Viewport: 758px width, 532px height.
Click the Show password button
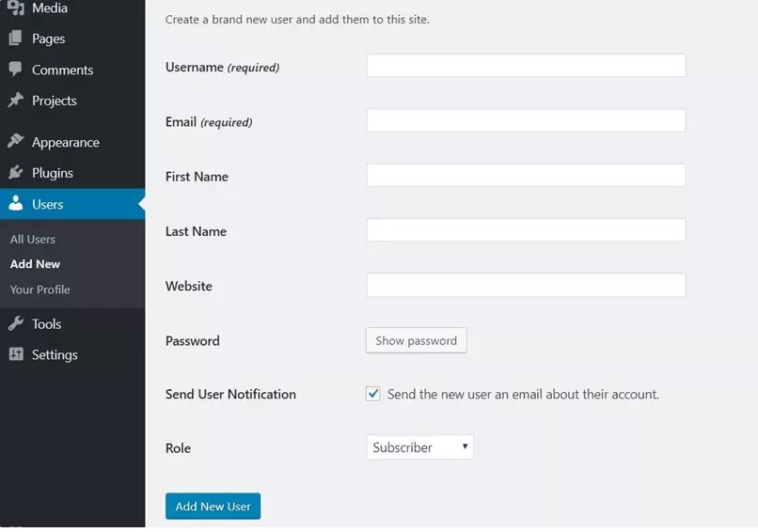coord(416,340)
